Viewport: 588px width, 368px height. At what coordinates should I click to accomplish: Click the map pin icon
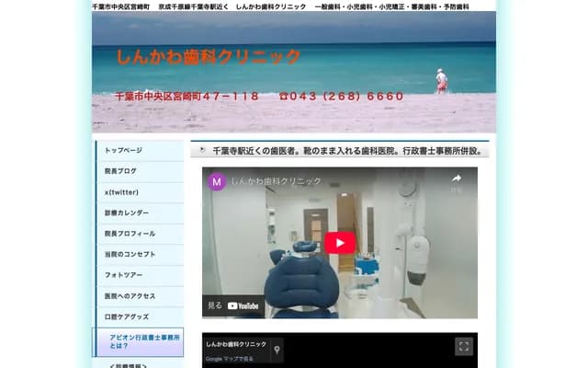(x=277, y=350)
